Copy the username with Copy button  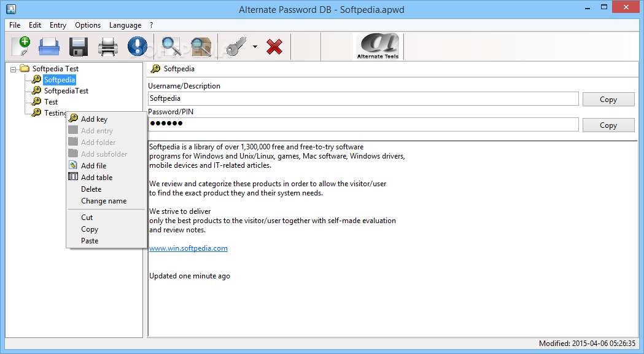tap(608, 100)
